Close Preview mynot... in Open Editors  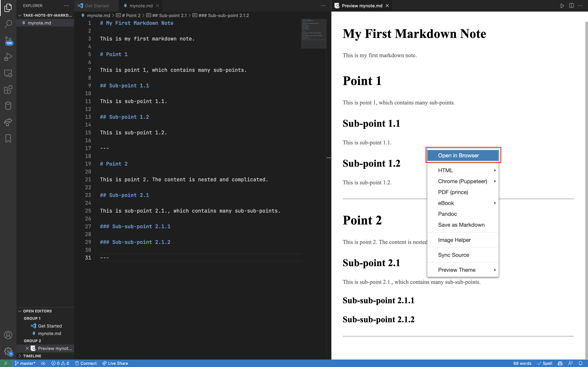(x=27, y=348)
